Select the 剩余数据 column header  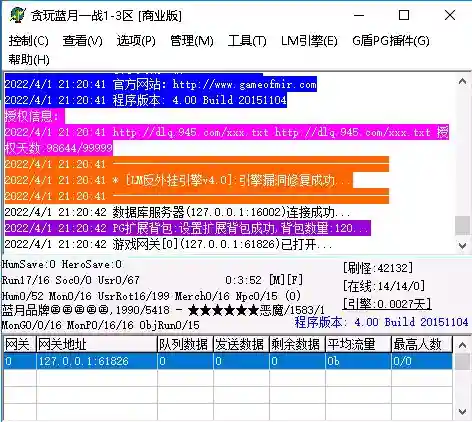(x=297, y=344)
